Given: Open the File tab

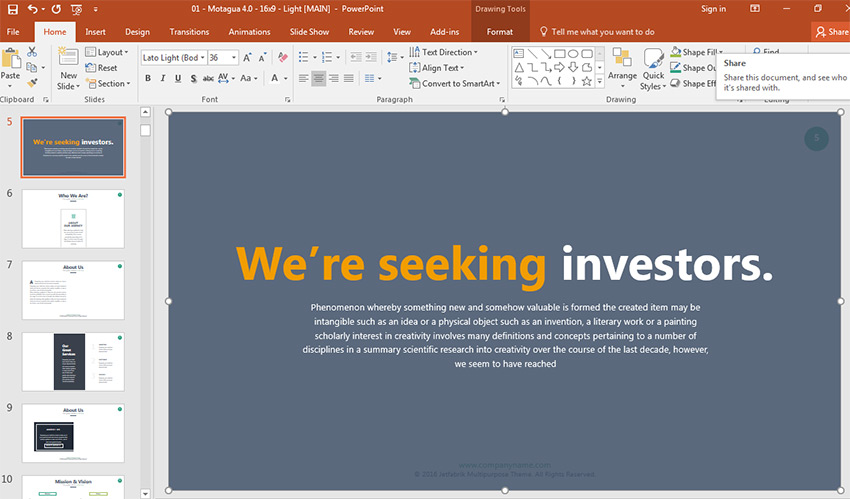Looking at the screenshot, I should coord(13,32).
